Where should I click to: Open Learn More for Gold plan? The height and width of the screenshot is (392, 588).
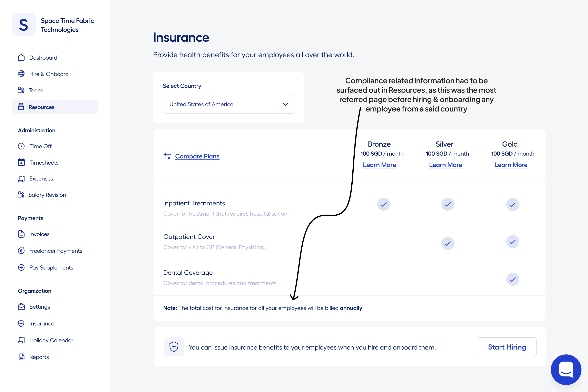(x=511, y=165)
